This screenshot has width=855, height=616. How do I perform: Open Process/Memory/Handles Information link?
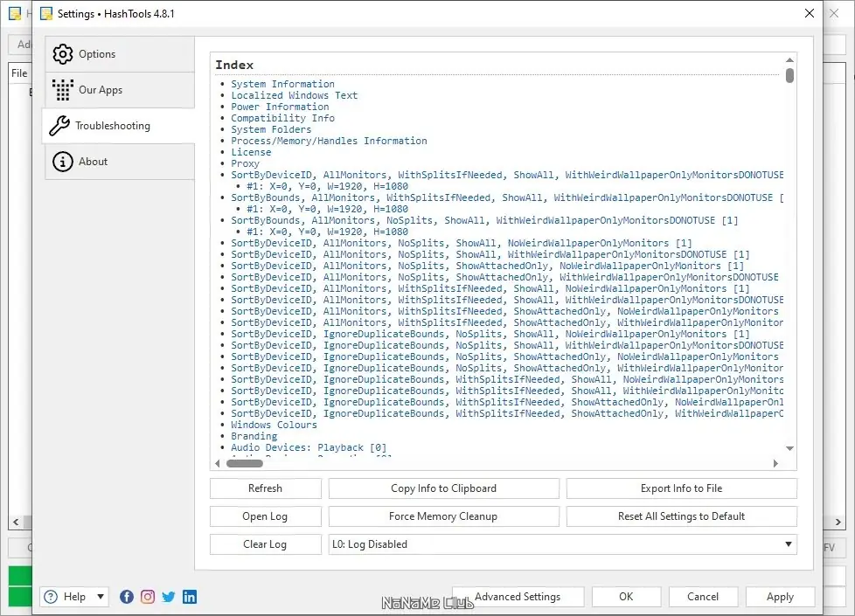click(329, 142)
